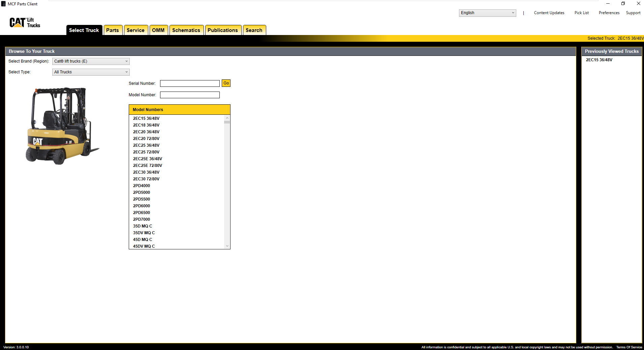Click the Go button
Screen dimensions: 644x350
pos(226,83)
